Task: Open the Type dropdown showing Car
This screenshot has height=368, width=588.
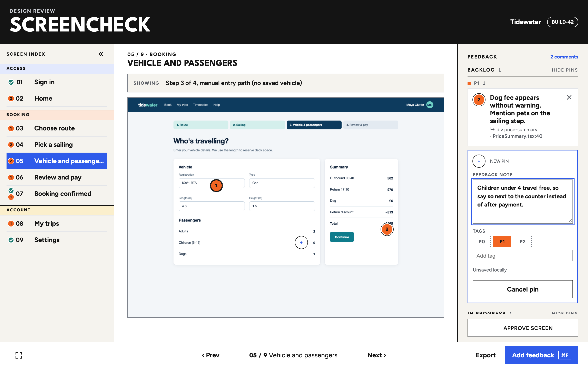Action: click(282, 183)
